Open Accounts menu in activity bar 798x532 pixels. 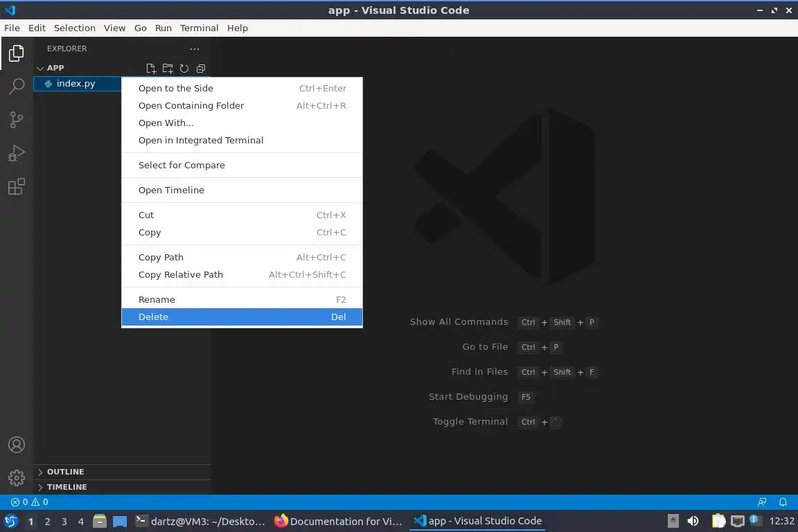pyautogui.click(x=17, y=445)
